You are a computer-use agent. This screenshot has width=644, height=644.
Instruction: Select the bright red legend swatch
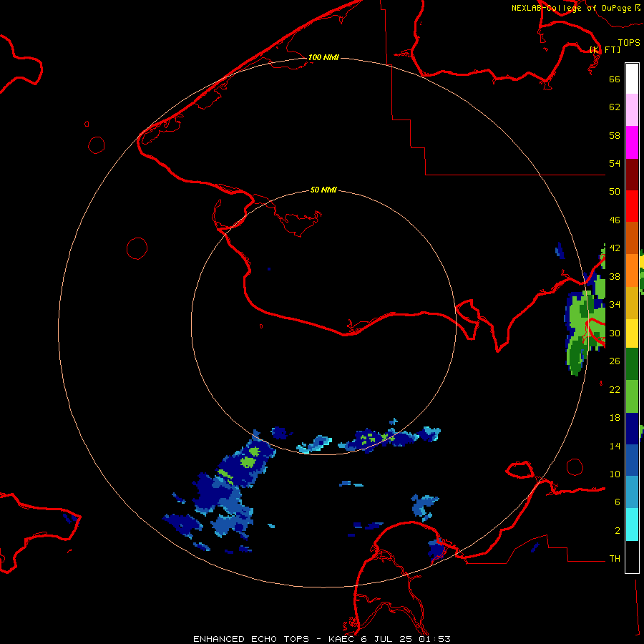coord(632,206)
